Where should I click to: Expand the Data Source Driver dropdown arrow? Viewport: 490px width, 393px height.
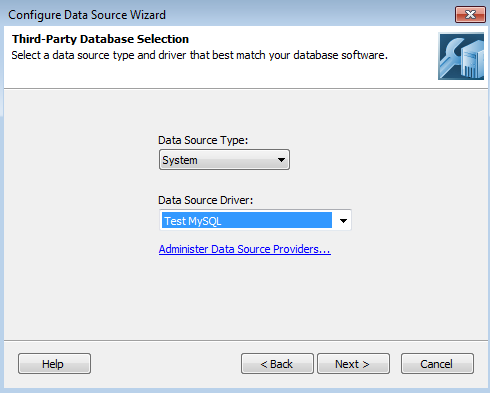[x=343, y=220]
